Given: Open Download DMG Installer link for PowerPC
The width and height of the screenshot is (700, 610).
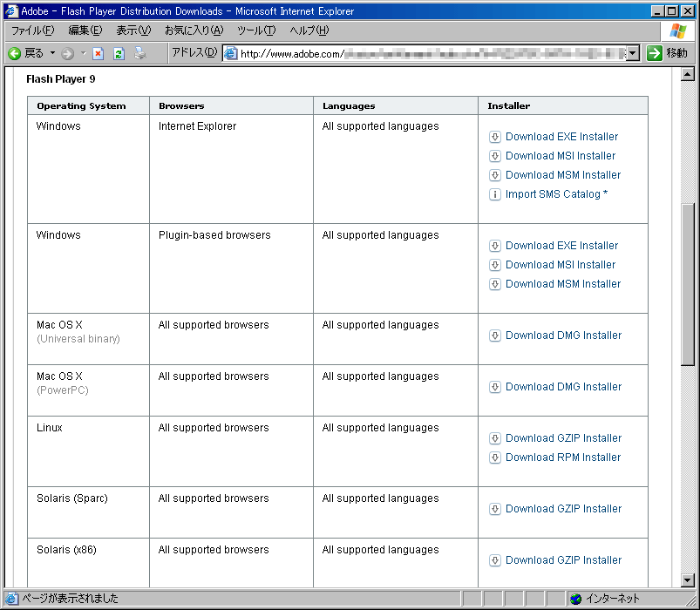Looking at the screenshot, I should pyautogui.click(x=563, y=386).
